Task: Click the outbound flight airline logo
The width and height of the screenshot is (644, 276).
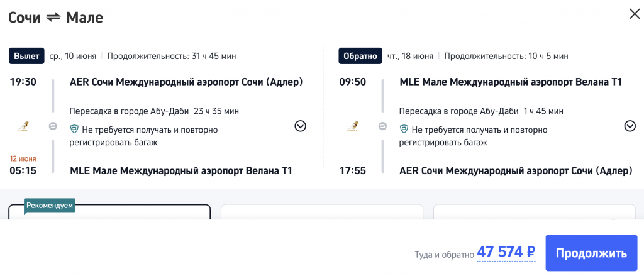Action: (23, 126)
